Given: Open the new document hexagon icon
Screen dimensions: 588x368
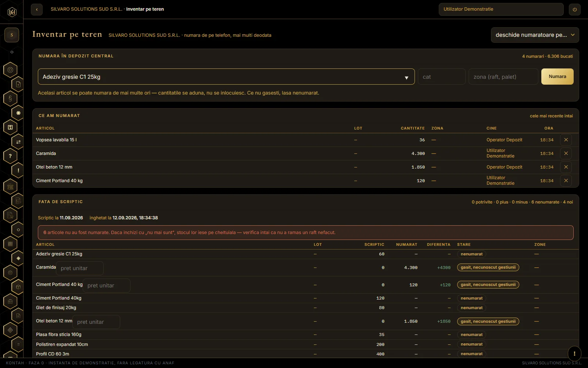Looking at the screenshot, I should click(x=18, y=84).
